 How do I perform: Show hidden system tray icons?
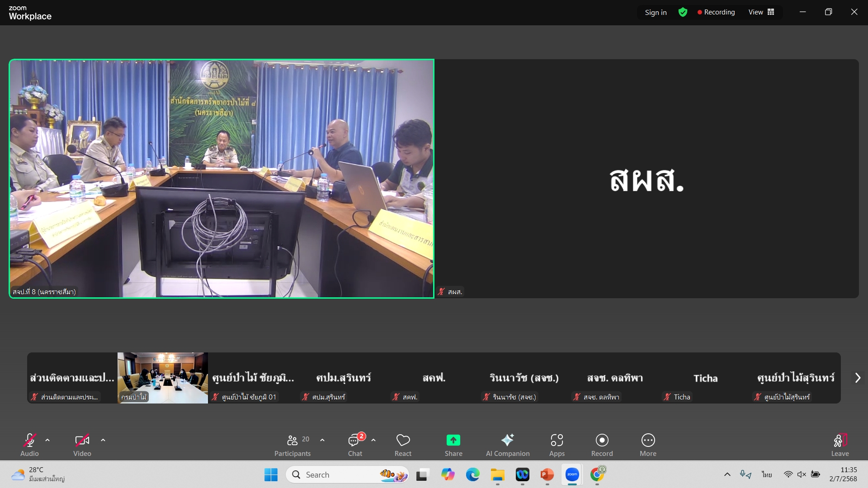(727, 474)
